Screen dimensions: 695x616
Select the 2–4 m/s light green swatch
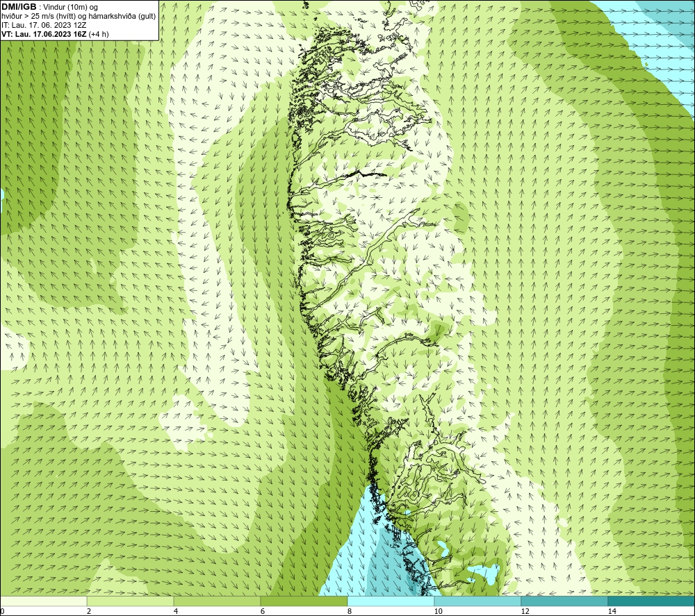(x=131, y=601)
